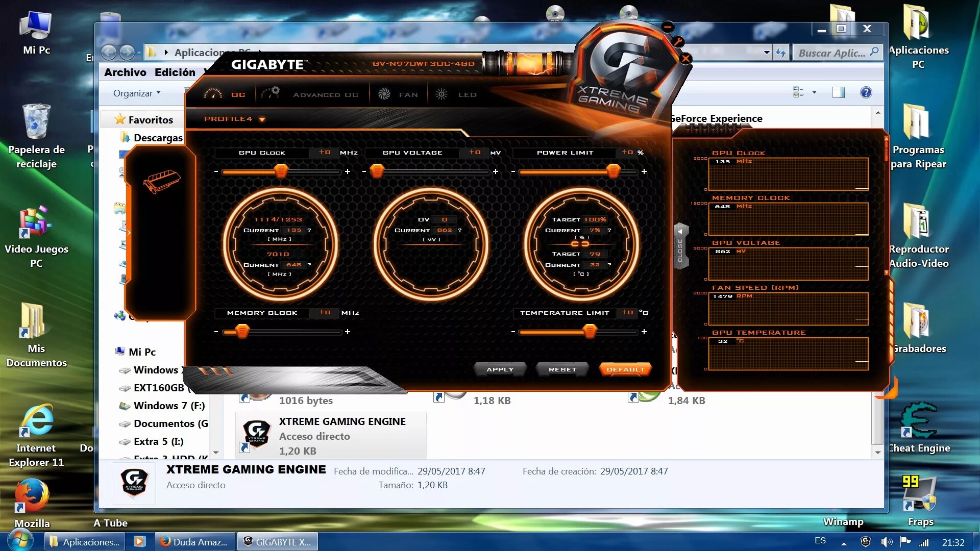Go forward in Explorer window
Screen dimensions: 980x551
127,52
